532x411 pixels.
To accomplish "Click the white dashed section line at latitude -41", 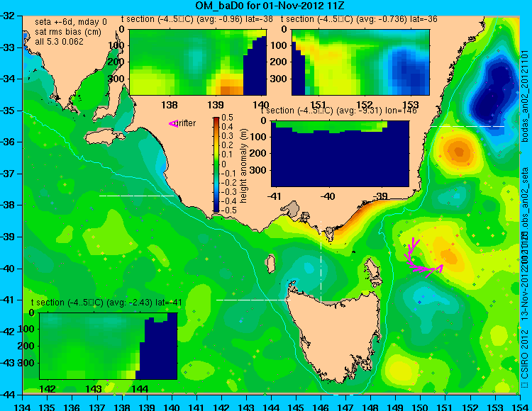I will point(253,300).
